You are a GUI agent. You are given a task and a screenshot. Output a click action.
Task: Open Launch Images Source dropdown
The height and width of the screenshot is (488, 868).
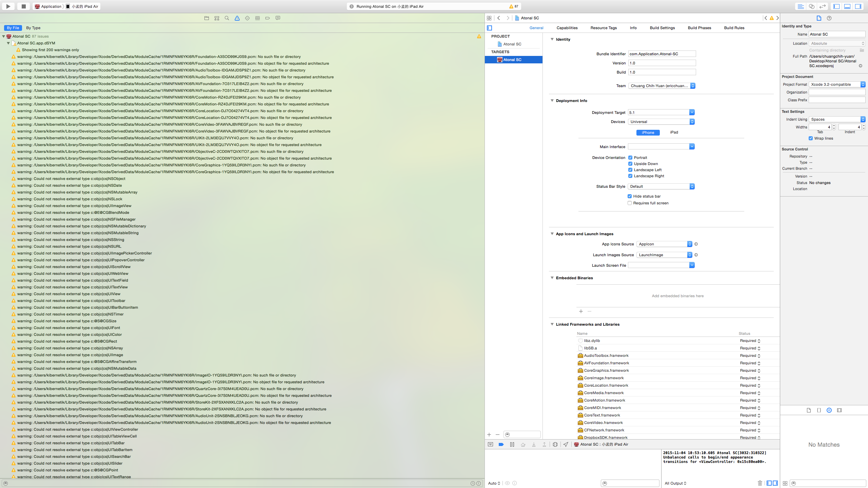coord(664,255)
